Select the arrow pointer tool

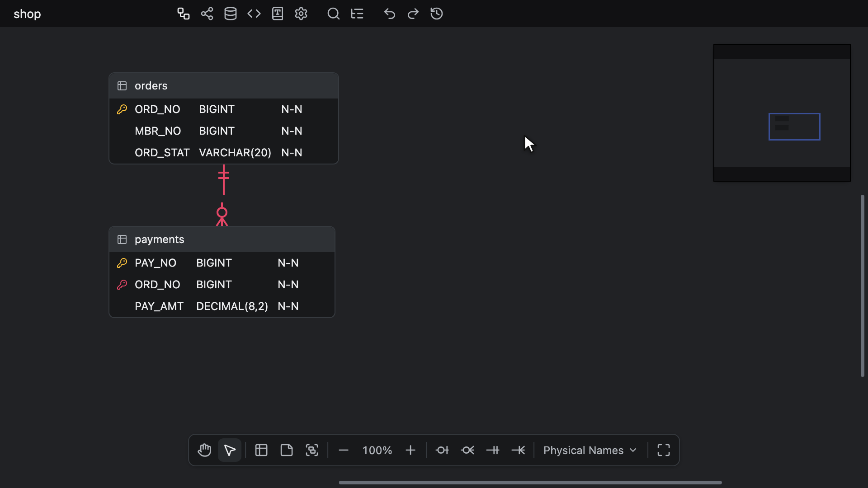point(230,450)
